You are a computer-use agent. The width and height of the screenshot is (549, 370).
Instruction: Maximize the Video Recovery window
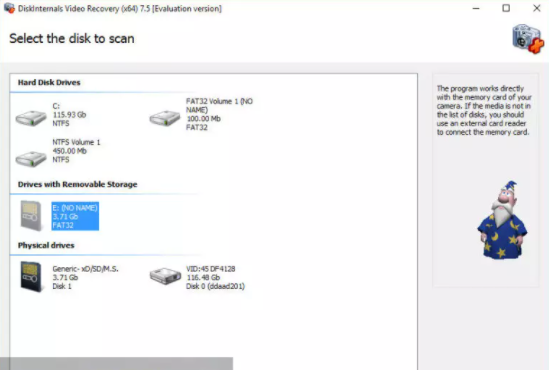click(506, 8)
